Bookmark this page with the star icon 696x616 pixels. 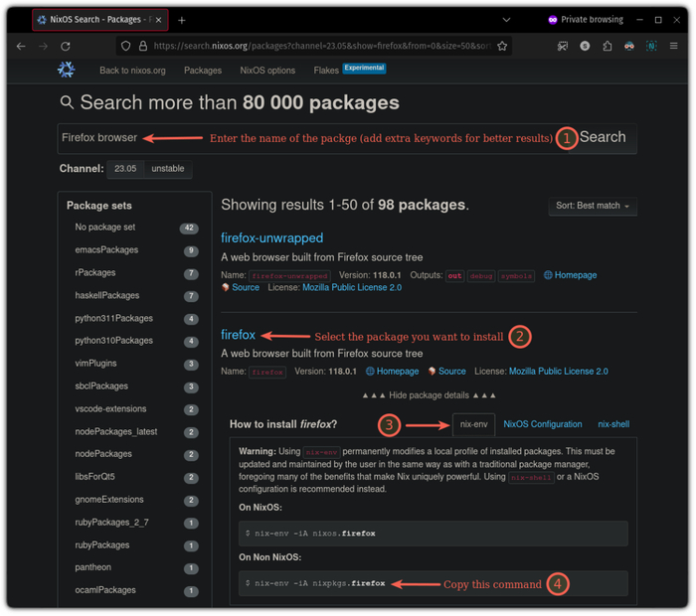[x=502, y=46]
